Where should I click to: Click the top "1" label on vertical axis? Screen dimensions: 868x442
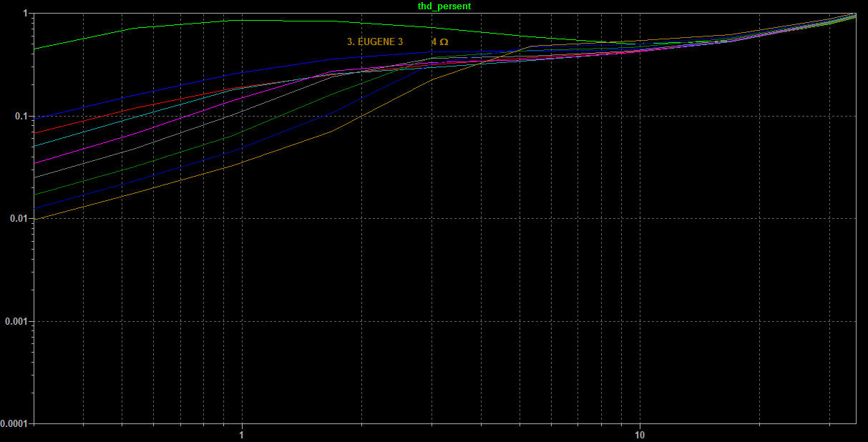pyautogui.click(x=25, y=14)
